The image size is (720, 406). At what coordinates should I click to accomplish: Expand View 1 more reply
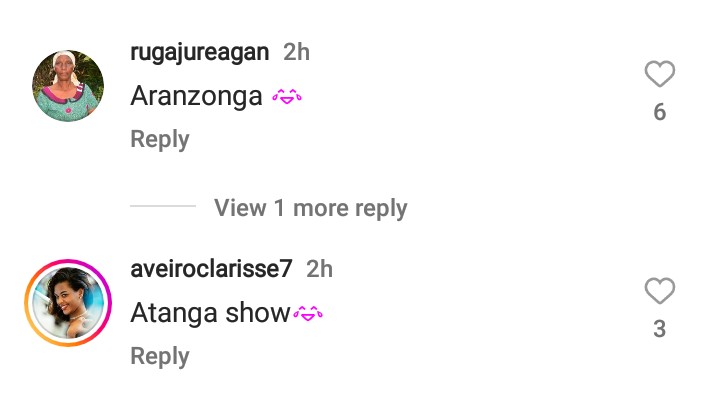pos(310,208)
